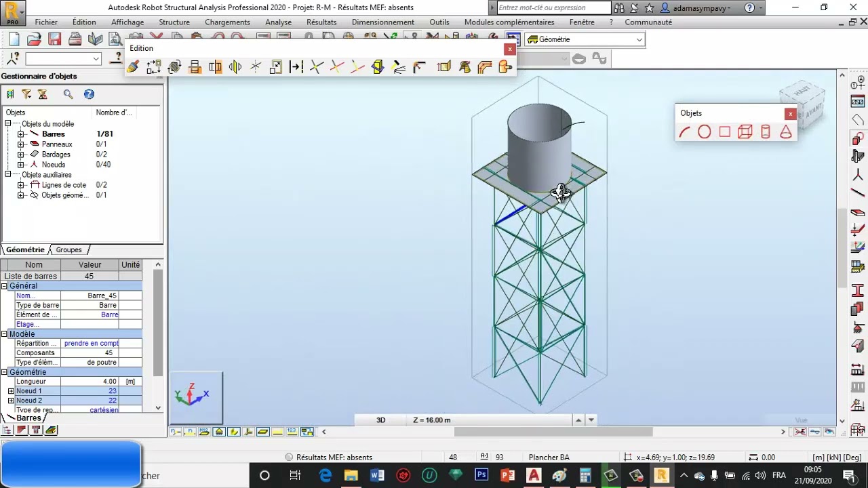Expand the Panneaux tree node
This screenshot has width=868, height=488.
point(21,144)
